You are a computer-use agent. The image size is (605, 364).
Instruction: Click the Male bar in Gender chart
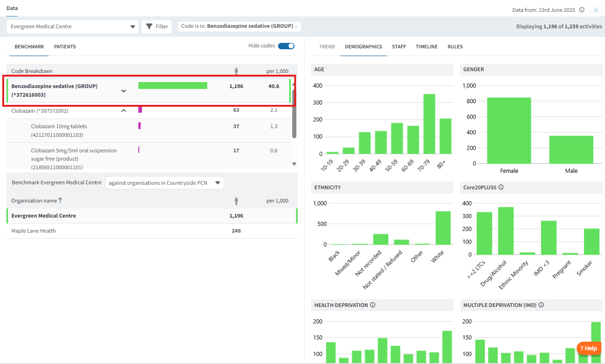571,150
